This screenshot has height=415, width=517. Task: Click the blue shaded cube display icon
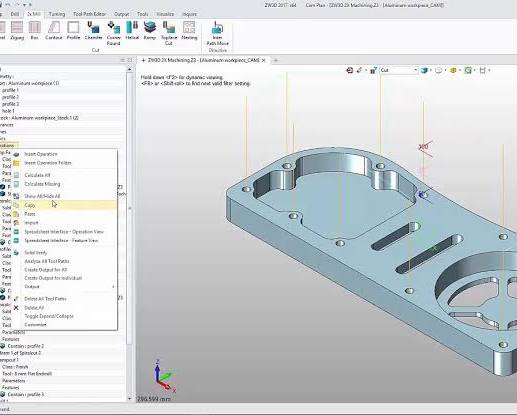coord(424,70)
